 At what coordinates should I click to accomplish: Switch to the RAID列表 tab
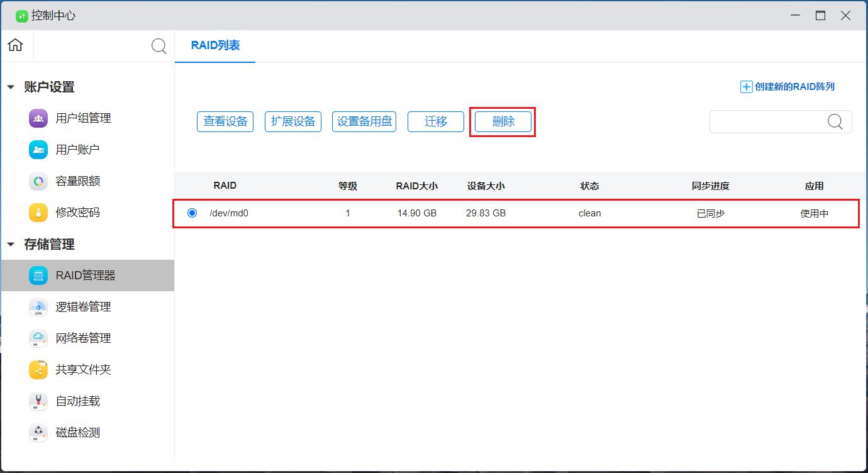click(215, 45)
